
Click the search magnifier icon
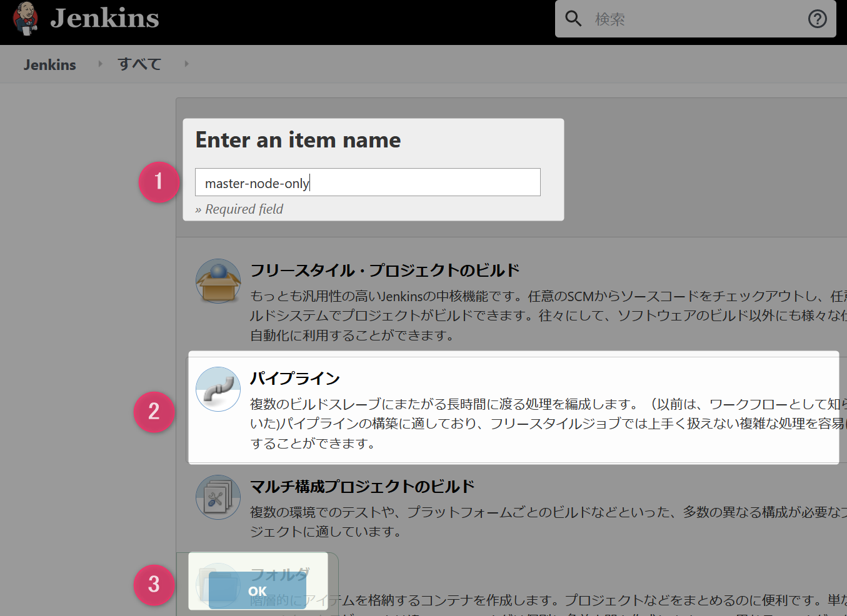(573, 18)
